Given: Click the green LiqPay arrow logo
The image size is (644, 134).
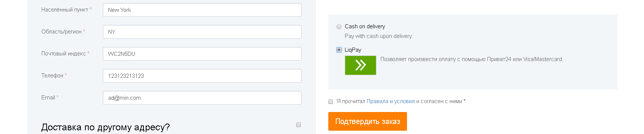Looking at the screenshot, I should click(360, 65).
